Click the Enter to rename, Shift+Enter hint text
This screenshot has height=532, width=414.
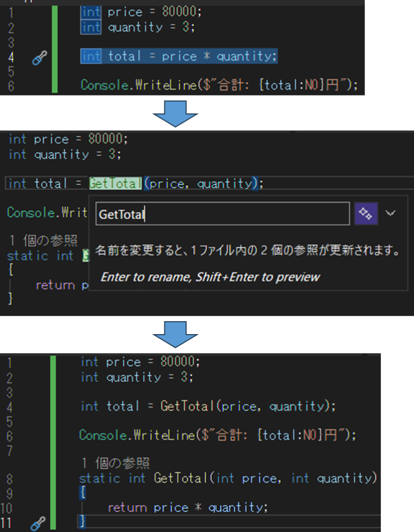tap(210, 277)
